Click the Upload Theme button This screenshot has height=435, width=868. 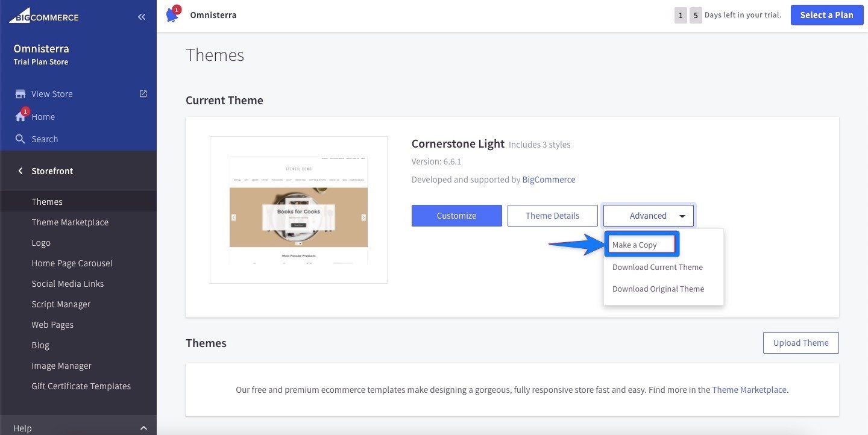point(800,343)
